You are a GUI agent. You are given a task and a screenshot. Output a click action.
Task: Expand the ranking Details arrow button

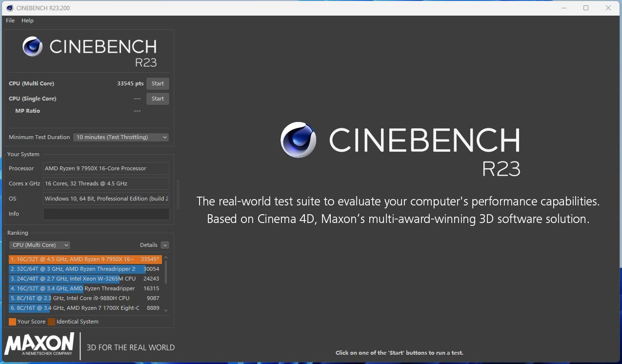tap(165, 245)
